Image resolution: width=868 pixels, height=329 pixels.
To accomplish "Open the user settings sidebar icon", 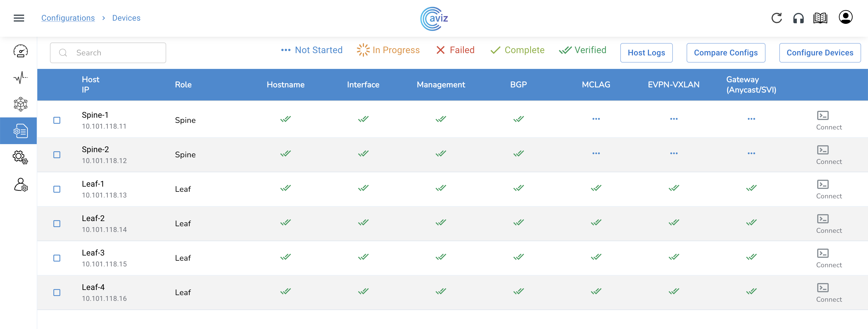I will click(x=20, y=185).
